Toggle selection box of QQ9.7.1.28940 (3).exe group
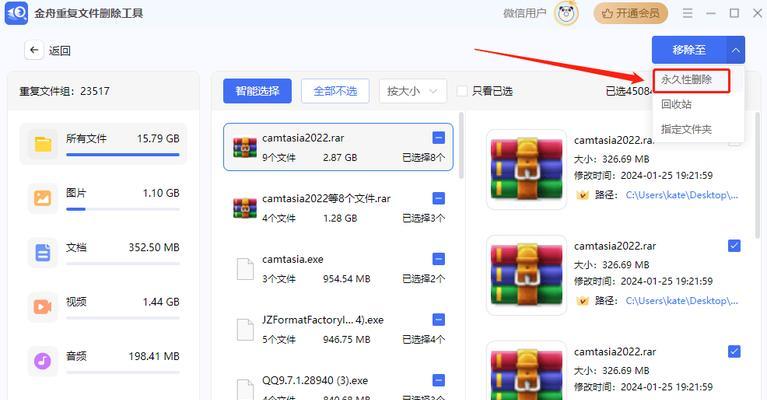 click(x=439, y=380)
